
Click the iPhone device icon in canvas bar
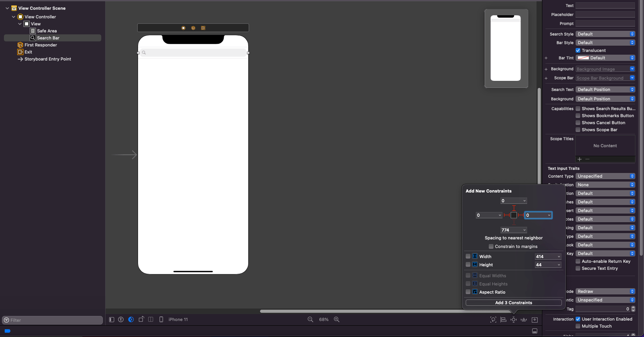point(161,319)
